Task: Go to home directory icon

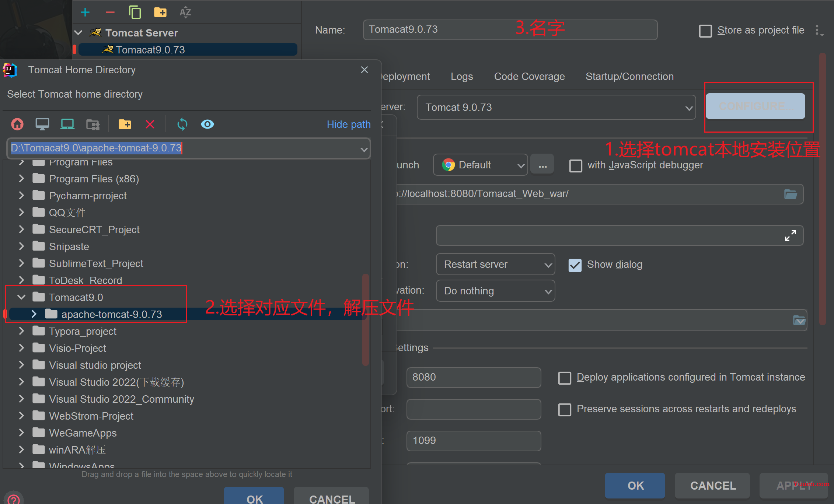Action: point(17,124)
